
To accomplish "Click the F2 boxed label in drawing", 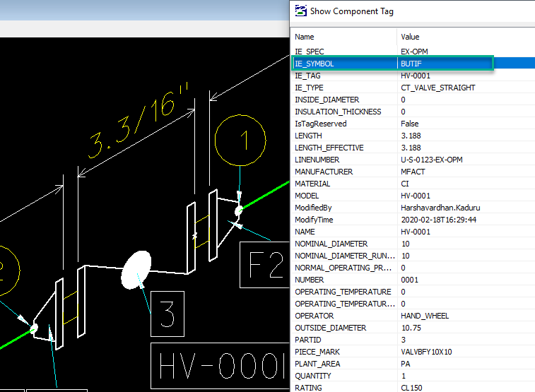I will (x=265, y=265).
